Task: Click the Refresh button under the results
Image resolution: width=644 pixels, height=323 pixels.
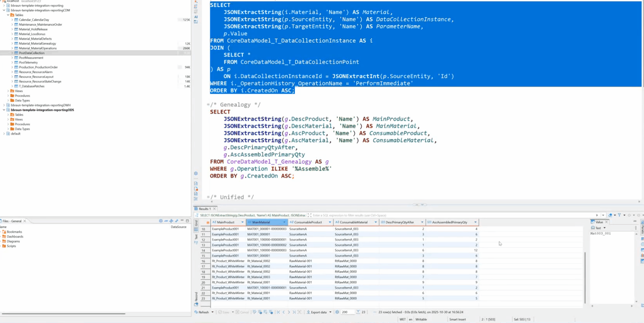Action: tap(202, 312)
